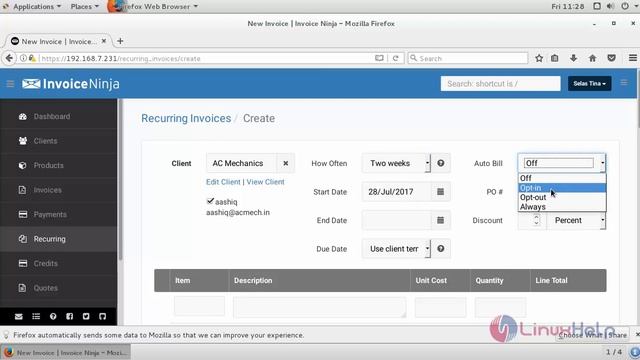The height and width of the screenshot is (360, 640).
Task: Click the Unit Cost input in first row
Action: (x=440, y=307)
